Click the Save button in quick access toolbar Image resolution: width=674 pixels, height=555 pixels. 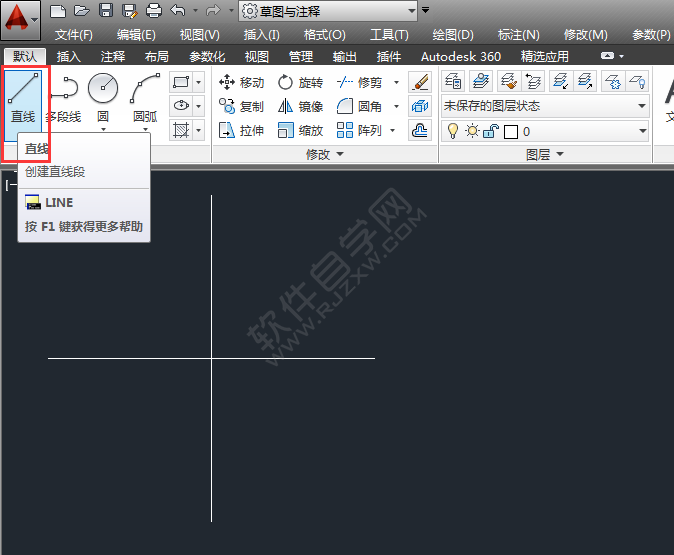(x=106, y=11)
